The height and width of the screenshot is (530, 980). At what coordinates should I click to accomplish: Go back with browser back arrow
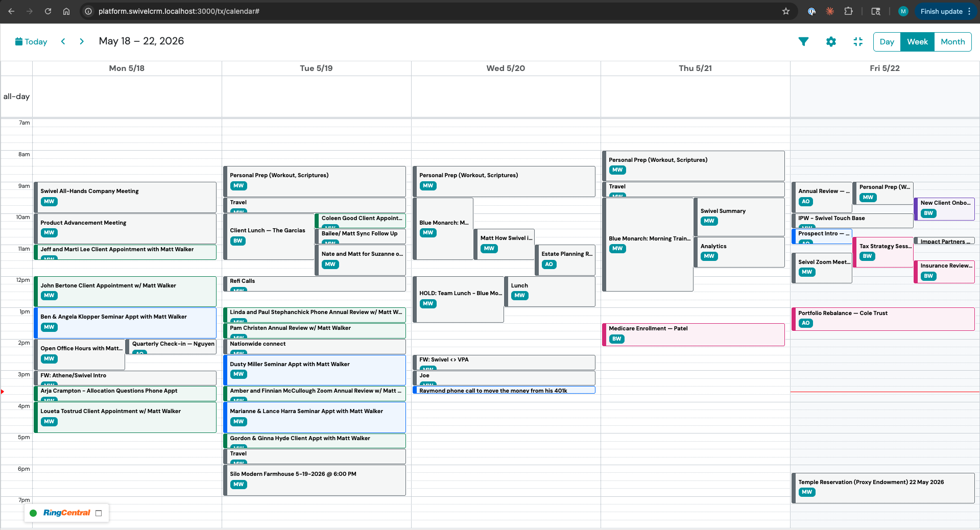coord(11,11)
